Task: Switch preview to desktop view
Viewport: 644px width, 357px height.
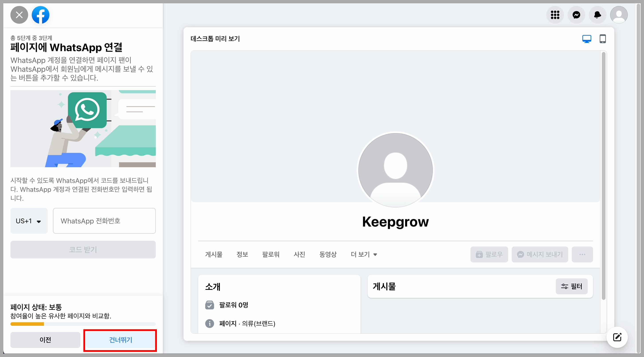Action: 587,39
